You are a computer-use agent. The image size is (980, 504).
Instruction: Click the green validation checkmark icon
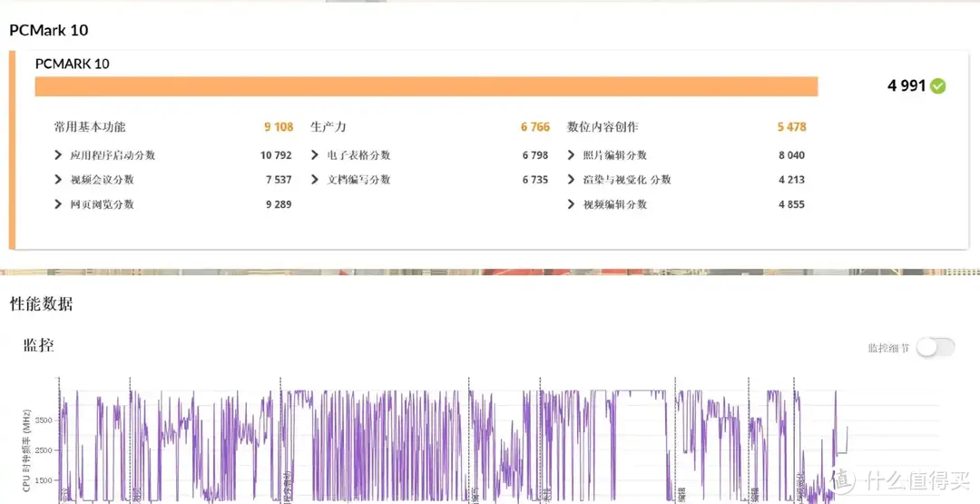[x=937, y=85]
